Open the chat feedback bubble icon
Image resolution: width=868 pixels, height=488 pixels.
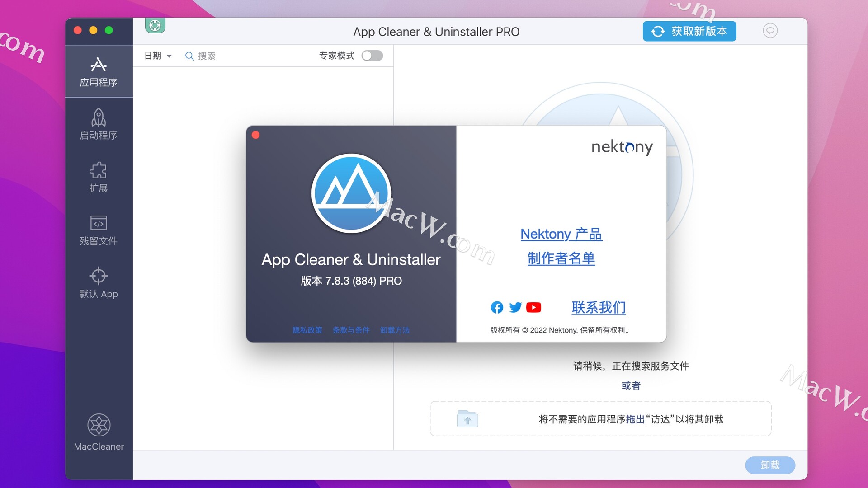point(770,31)
